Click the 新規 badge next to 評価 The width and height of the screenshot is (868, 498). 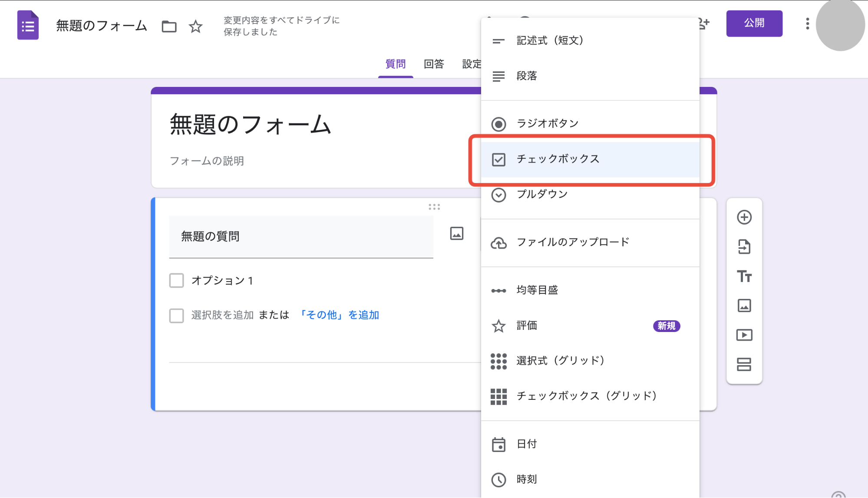pos(667,326)
